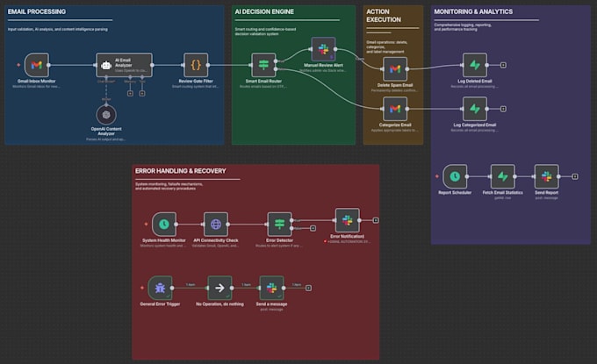Click the AI DECISION ENGINE sticky title

coord(264,11)
